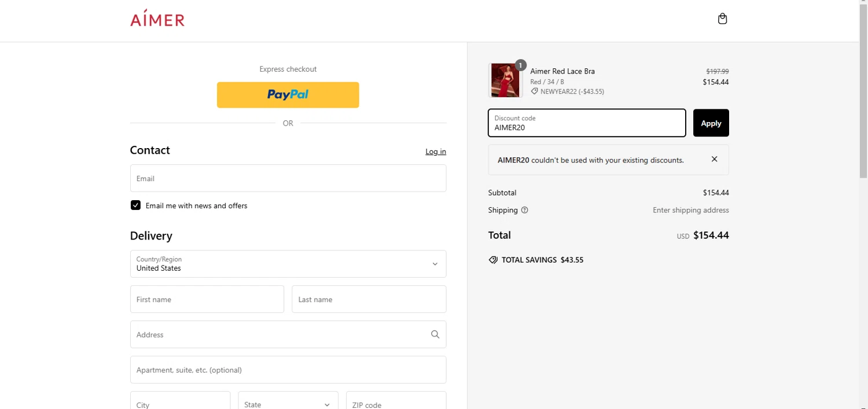Viewport: 868px width, 409px height.
Task: Click into the Address field
Action: pyautogui.click(x=288, y=334)
